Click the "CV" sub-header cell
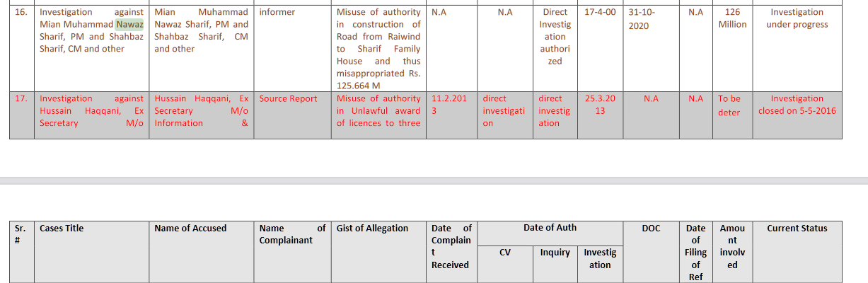Screen dimensions: 868x283 [505, 264]
